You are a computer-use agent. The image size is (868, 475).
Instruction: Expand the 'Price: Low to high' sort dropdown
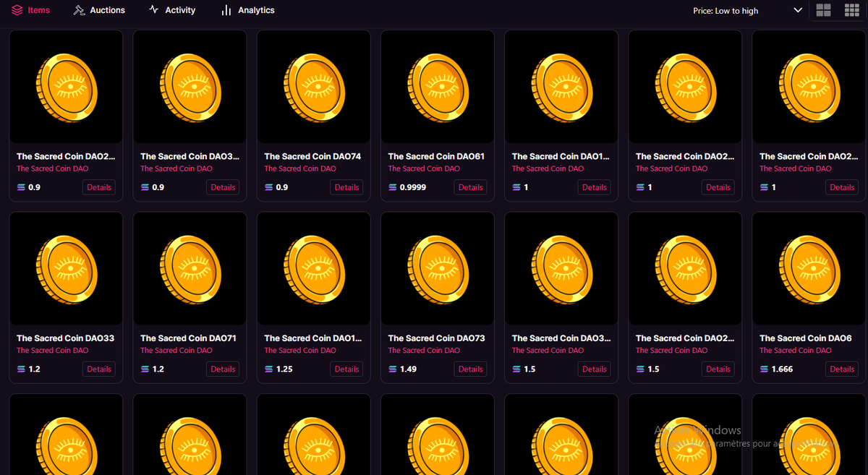747,11
